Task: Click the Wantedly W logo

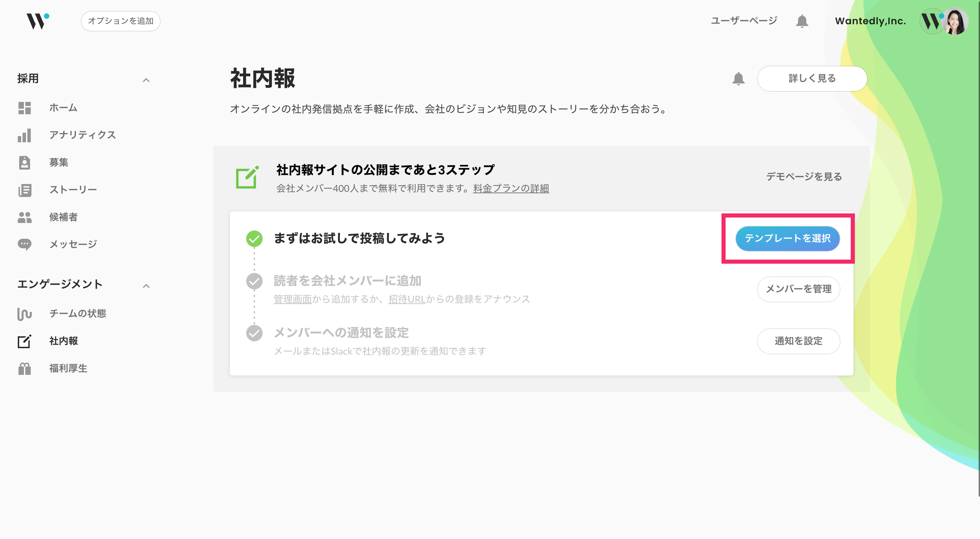Action: (37, 21)
